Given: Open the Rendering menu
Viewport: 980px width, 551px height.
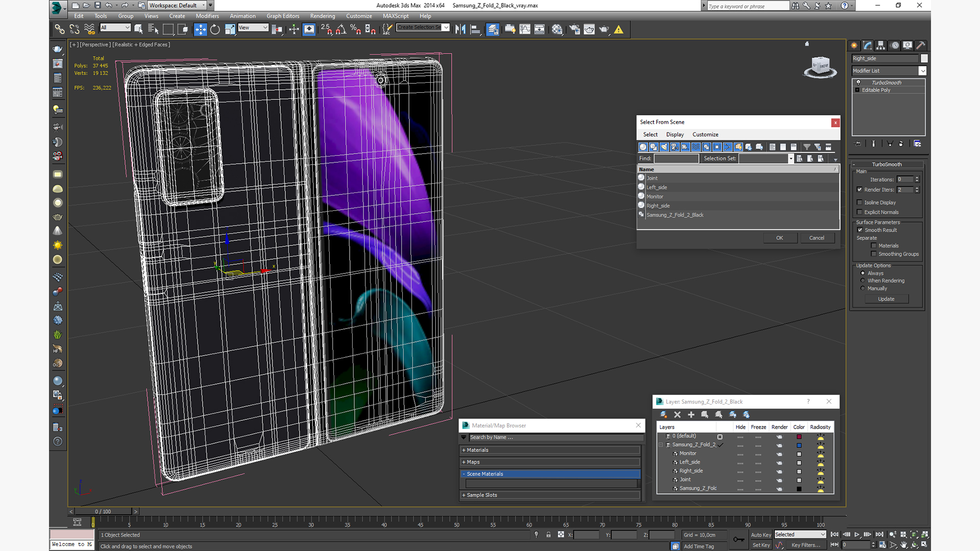Looking at the screenshot, I should click(323, 16).
